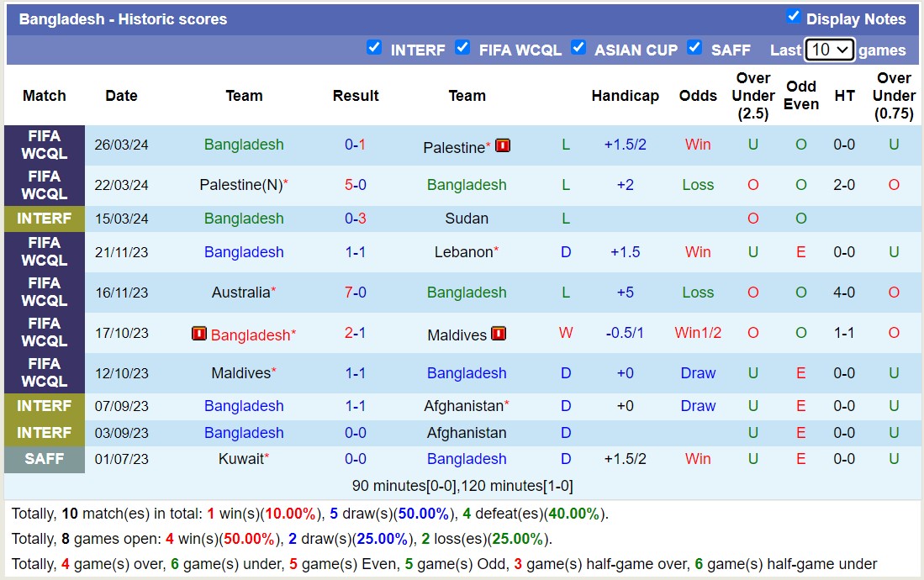Click the SAFF badge on the Kuwait match row

tap(44, 460)
